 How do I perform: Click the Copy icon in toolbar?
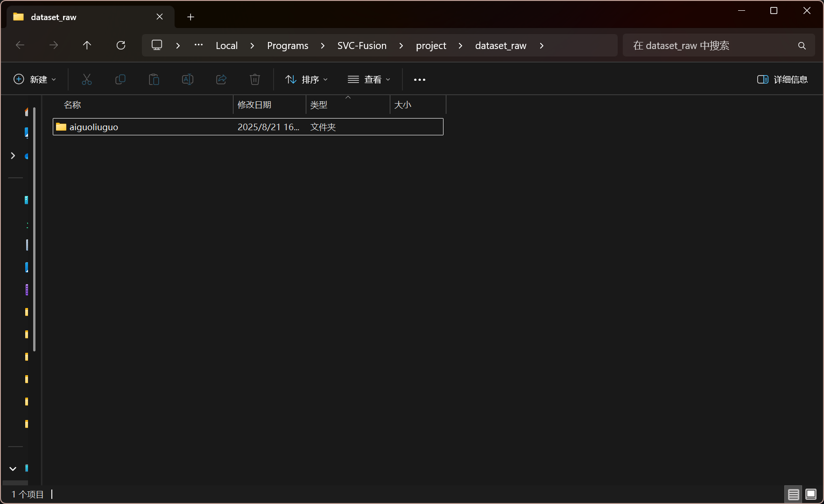pos(120,79)
